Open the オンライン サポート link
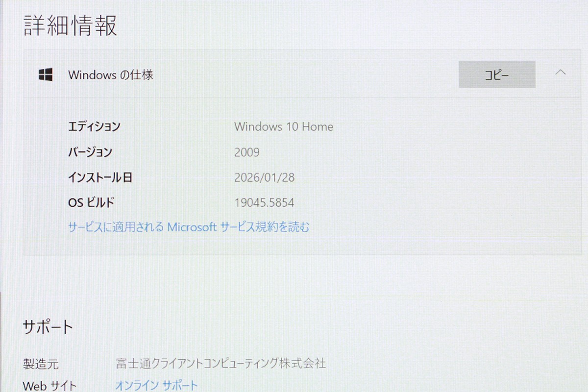This screenshot has height=392, width=588. tap(156, 385)
